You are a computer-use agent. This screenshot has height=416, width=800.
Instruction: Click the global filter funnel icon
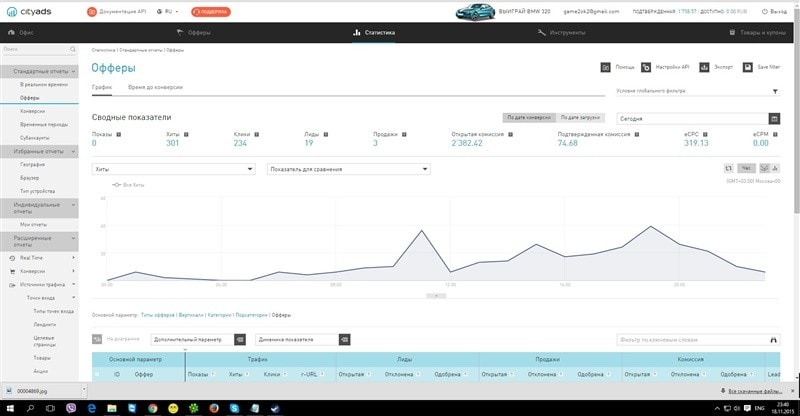point(775,91)
